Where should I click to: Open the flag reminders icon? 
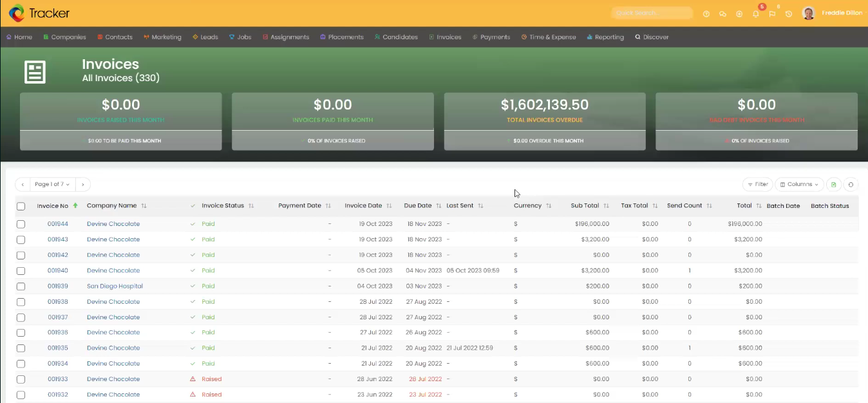(x=772, y=14)
